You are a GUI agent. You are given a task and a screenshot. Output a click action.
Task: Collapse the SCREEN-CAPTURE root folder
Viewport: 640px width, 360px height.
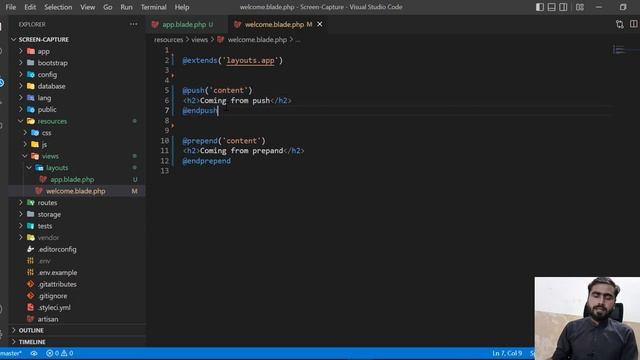[14, 40]
